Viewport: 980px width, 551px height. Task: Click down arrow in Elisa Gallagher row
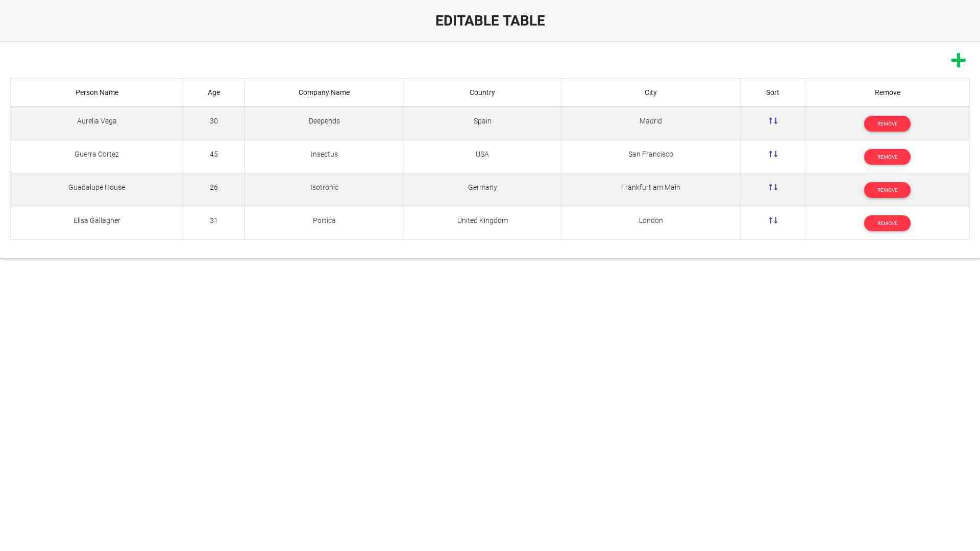pos(776,220)
